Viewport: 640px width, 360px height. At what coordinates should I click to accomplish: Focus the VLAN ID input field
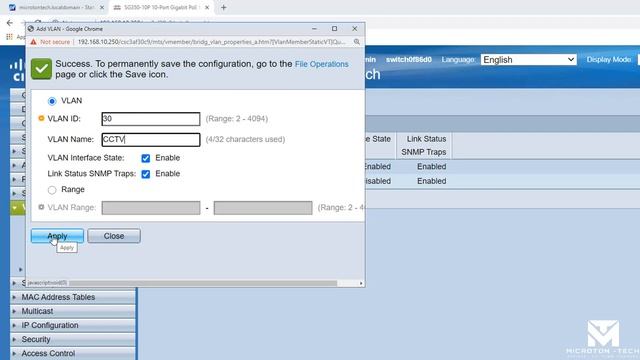pos(151,119)
